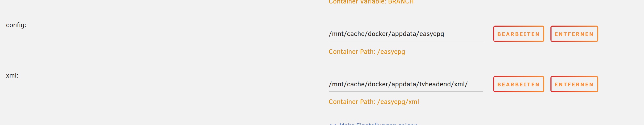Place cursor in xml host path input
The height and width of the screenshot is (125, 644).
[x=406, y=84]
